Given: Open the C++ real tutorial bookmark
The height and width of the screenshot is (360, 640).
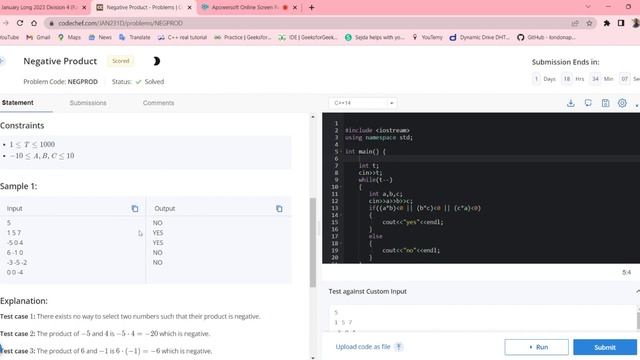Looking at the screenshot, I should pyautogui.click(x=182, y=37).
